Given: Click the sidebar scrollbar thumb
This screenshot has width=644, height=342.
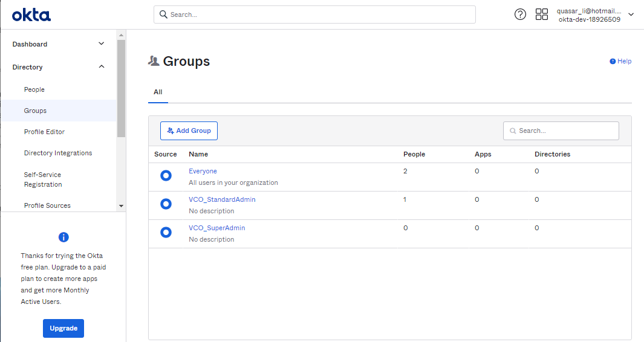Looking at the screenshot, I should [x=121, y=88].
